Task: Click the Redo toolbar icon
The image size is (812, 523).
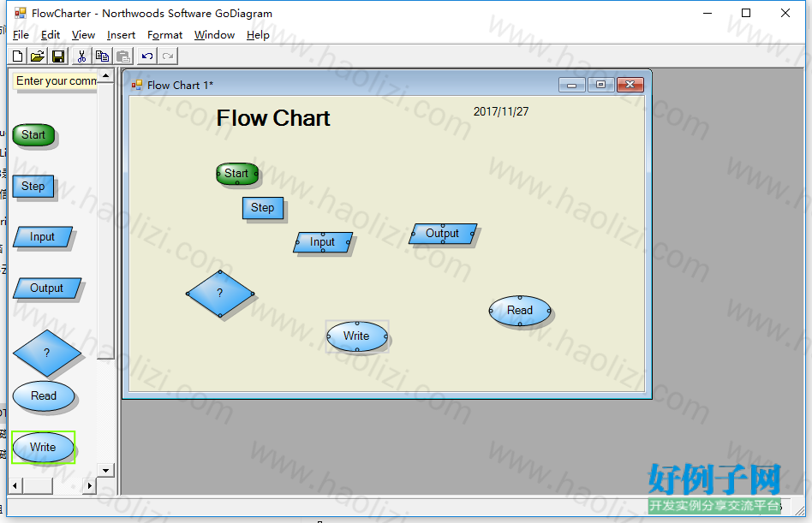Action: click(x=168, y=56)
